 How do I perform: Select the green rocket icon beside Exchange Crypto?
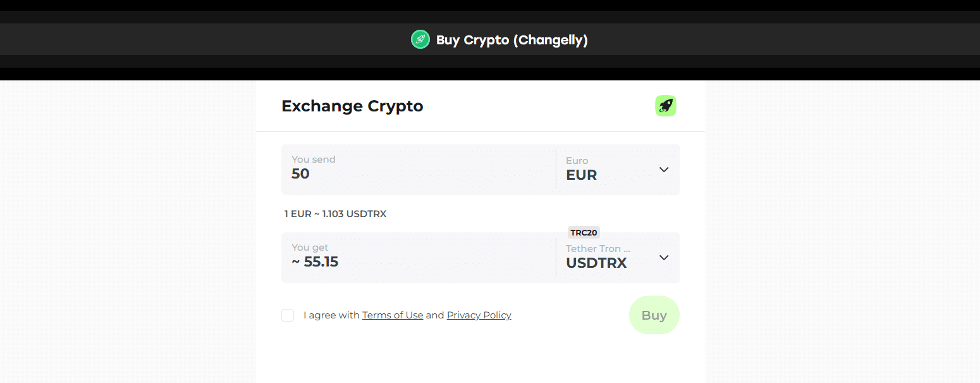pyautogui.click(x=665, y=106)
